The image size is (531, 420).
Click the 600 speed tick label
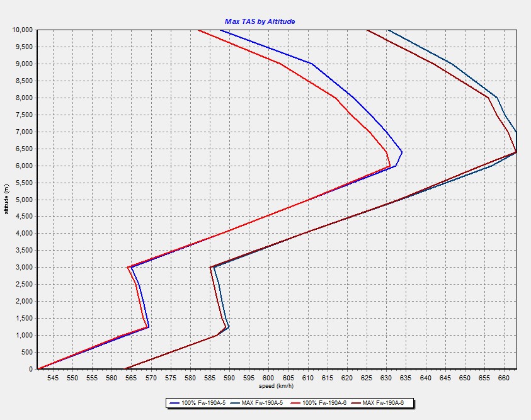pos(268,378)
